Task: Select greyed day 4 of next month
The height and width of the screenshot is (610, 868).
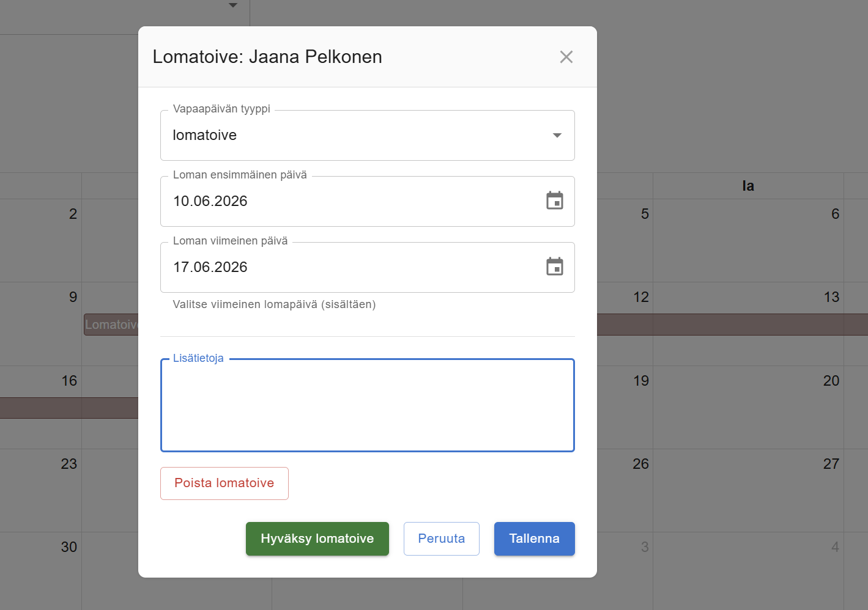Action: pos(835,547)
